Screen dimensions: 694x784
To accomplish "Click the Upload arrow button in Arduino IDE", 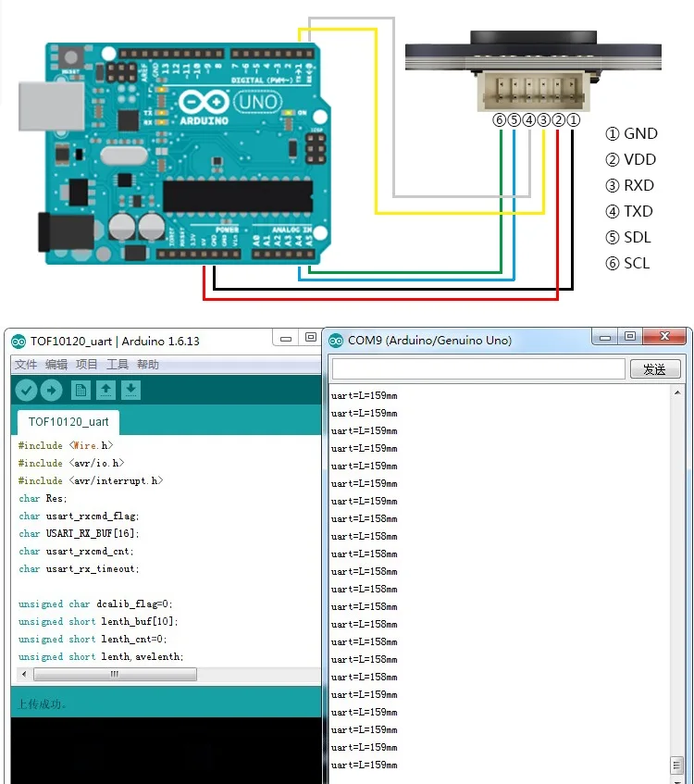I will (x=51, y=390).
